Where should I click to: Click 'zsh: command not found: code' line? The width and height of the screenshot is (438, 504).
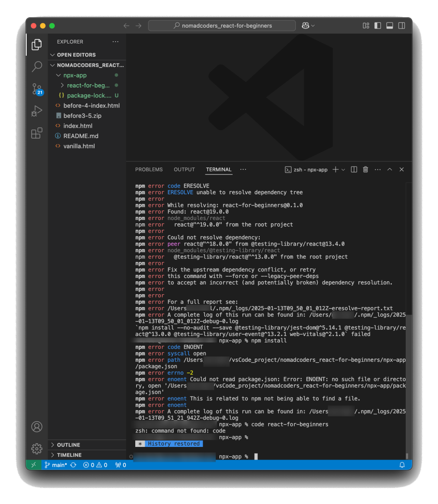[x=180, y=431]
